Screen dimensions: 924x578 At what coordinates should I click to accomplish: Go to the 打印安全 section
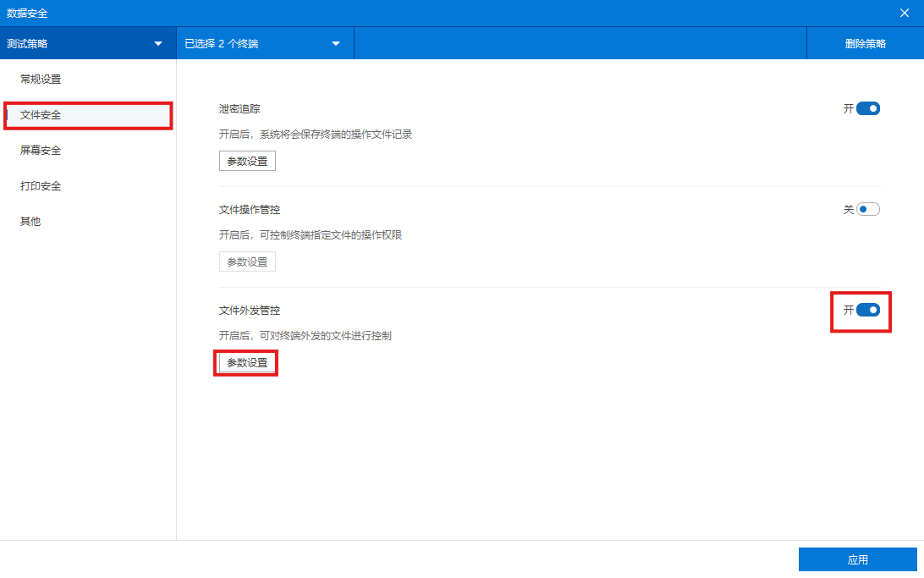click(41, 186)
